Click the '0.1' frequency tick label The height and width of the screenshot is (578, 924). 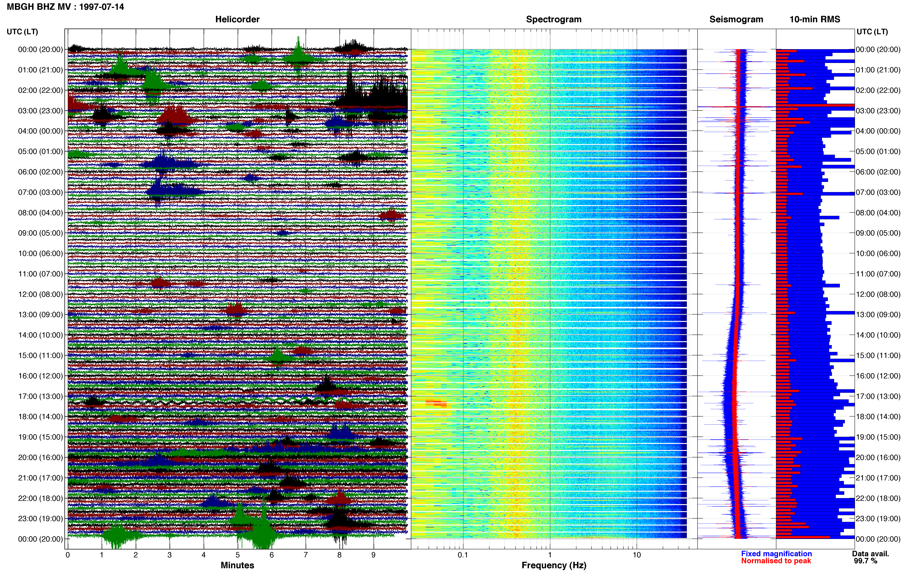pos(463,555)
